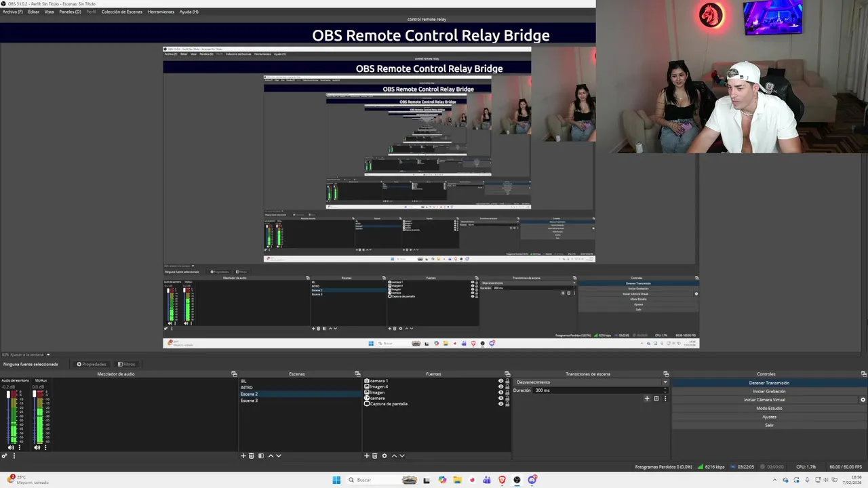Open Ajustes settings button
Image resolution: width=868 pixels, height=488 pixels.
point(769,417)
